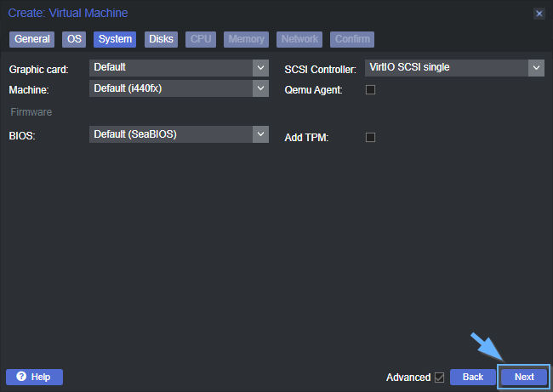Click the Machine Default (i440fx) field
Image resolution: width=553 pixels, height=392 pixels.
click(170, 88)
